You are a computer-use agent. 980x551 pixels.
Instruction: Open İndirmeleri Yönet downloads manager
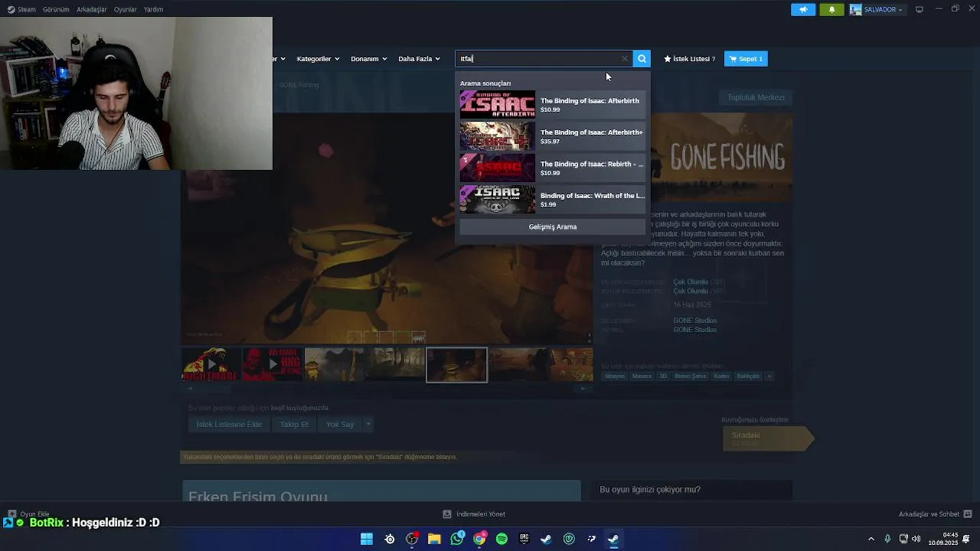pos(474,514)
